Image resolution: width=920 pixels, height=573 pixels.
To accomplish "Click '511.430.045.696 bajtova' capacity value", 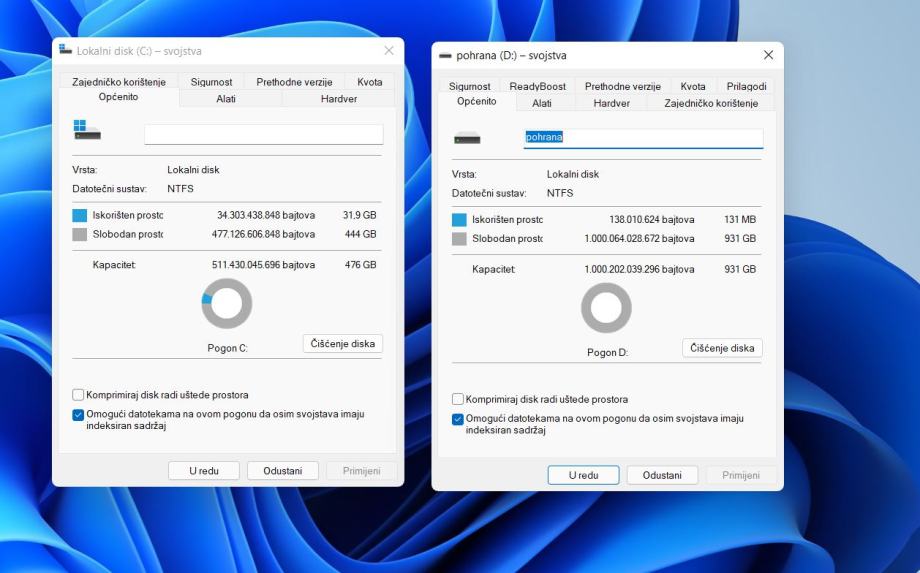I will click(x=263, y=265).
